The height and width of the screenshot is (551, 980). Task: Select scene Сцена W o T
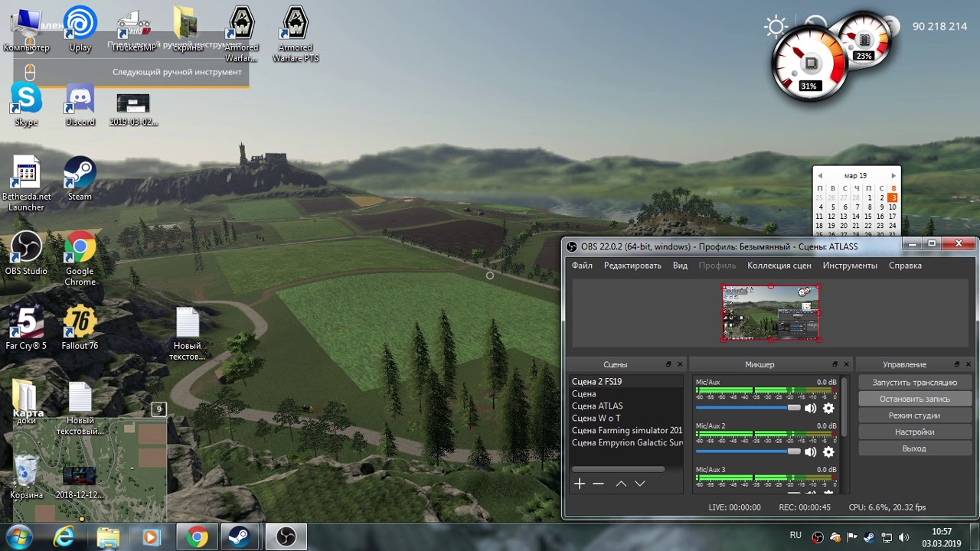tap(626, 418)
